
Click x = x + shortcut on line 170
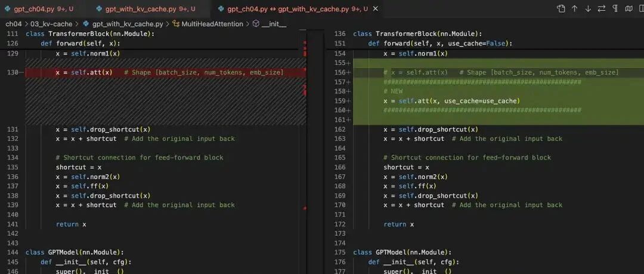point(414,205)
